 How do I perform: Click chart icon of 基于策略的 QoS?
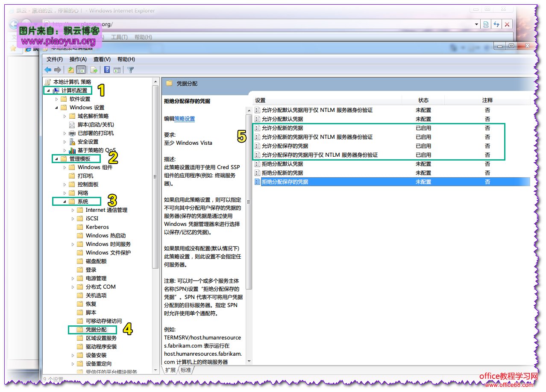tap(72, 150)
